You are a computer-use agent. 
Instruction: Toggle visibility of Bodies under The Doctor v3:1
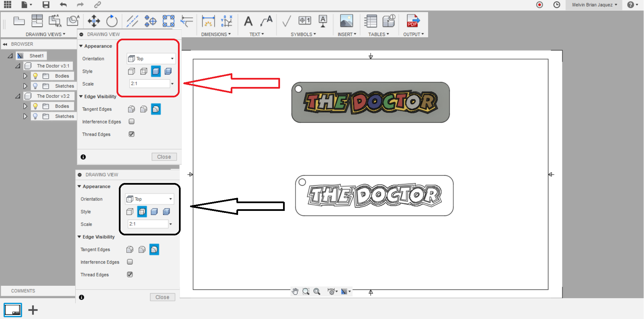pyautogui.click(x=35, y=76)
